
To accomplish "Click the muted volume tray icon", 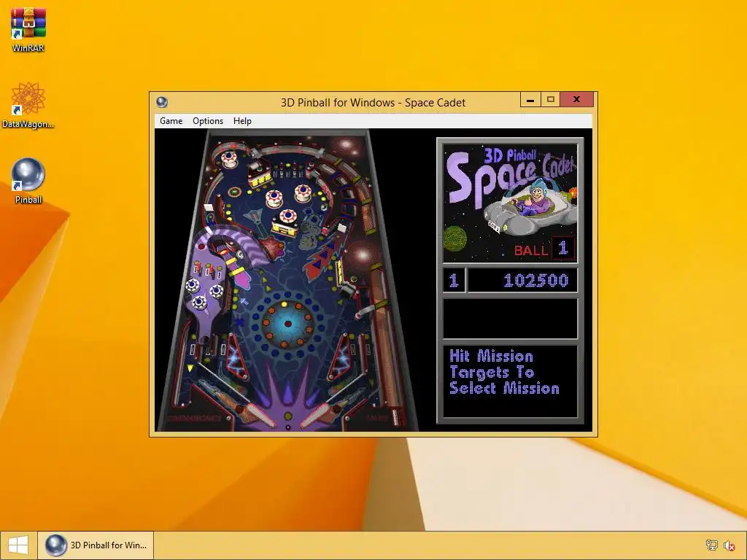I will [729, 545].
